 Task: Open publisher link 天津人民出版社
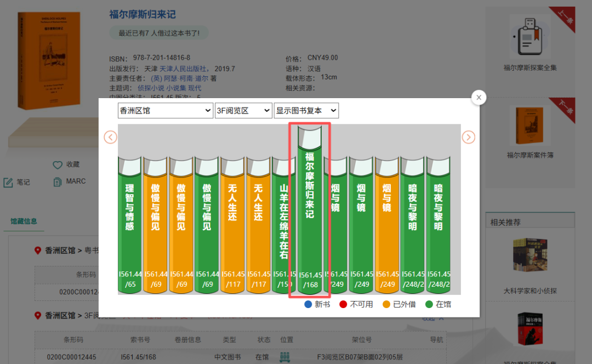[x=183, y=69]
